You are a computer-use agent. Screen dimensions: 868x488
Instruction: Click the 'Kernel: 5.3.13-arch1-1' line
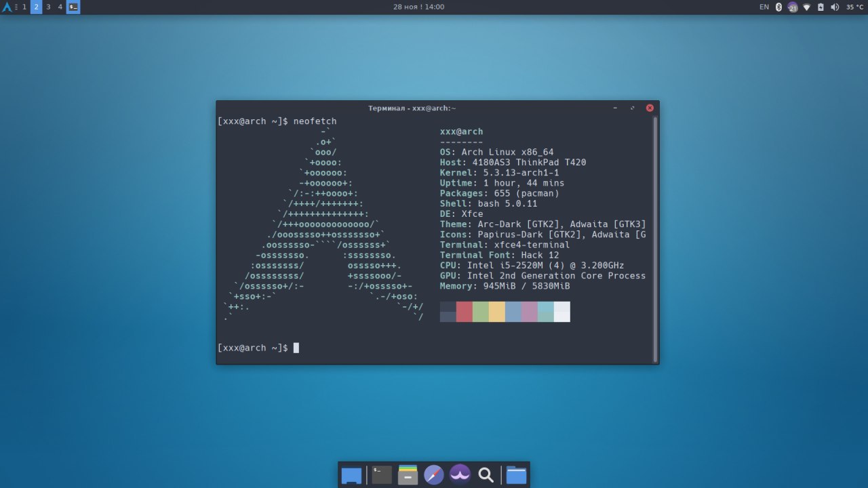pyautogui.click(x=500, y=173)
